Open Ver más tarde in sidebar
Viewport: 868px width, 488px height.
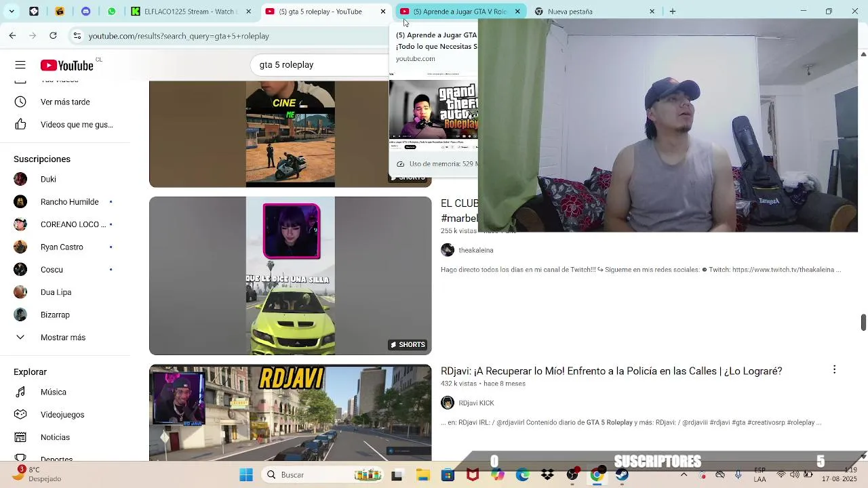click(x=66, y=102)
